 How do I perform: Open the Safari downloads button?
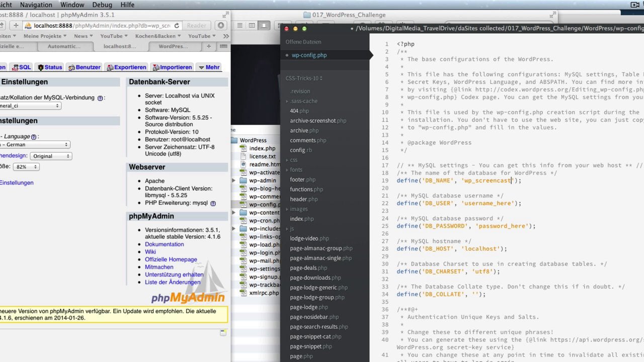220,26
